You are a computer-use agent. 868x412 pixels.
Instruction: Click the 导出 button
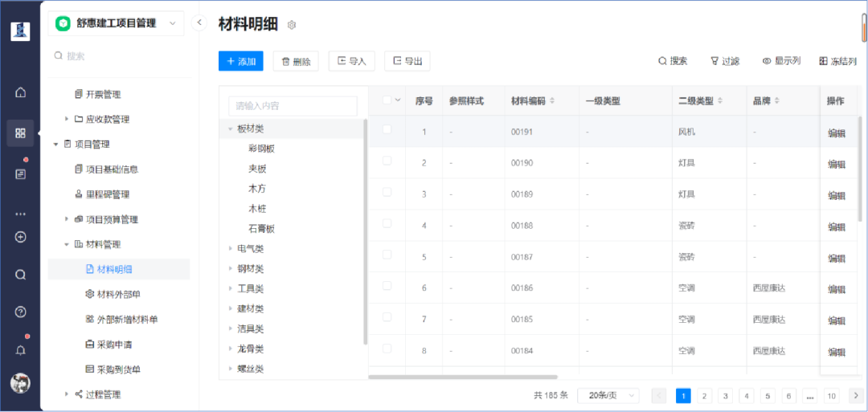coord(407,61)
